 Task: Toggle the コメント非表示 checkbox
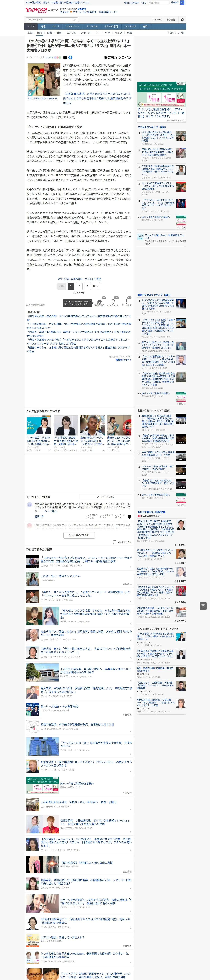pyautogui.click(x=115, y=542)
